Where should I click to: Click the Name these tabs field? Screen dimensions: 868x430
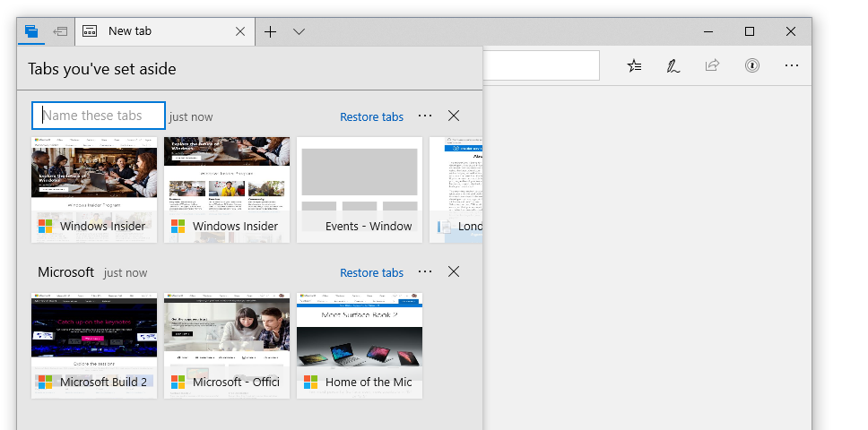(x=99, y=116)
